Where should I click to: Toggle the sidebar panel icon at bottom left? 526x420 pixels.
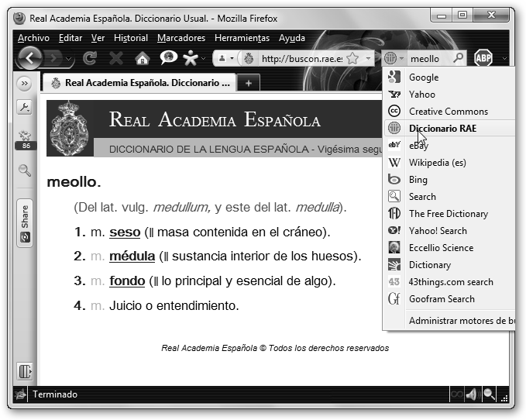25,370
